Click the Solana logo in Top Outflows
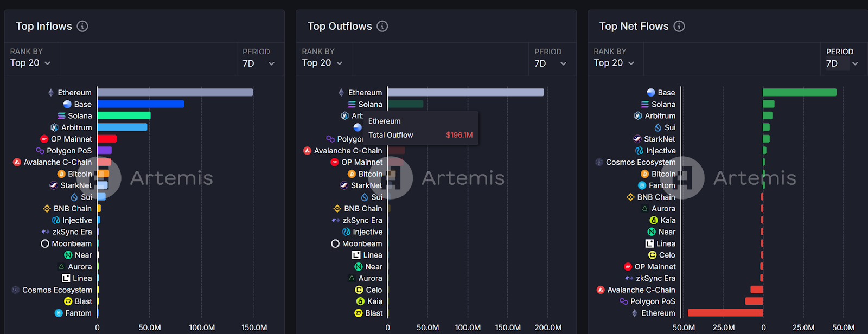 (x=352, y=104)
